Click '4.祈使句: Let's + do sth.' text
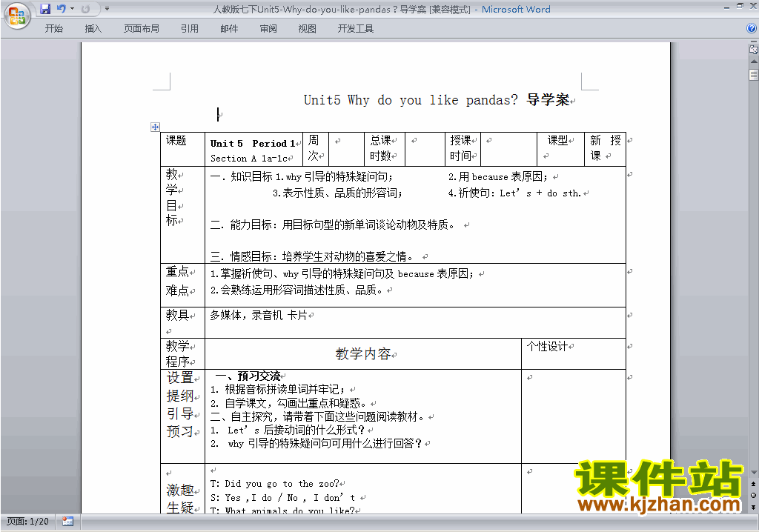This screenshot has height=532, width=759. point(514,193)
